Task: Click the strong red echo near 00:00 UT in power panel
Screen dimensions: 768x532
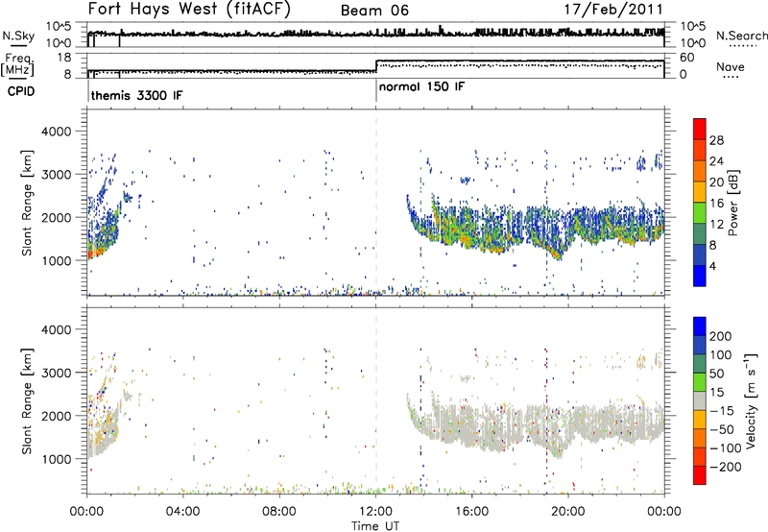Action: 92,253
